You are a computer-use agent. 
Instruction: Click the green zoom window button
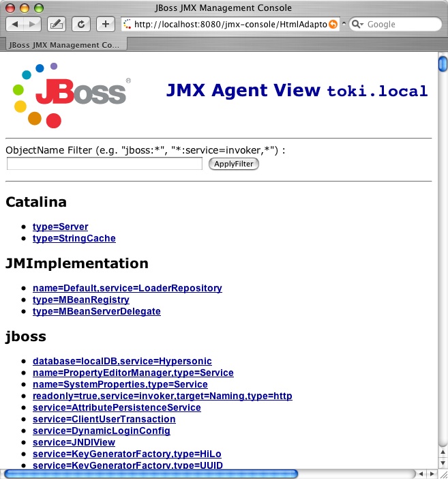coord(39,8)
